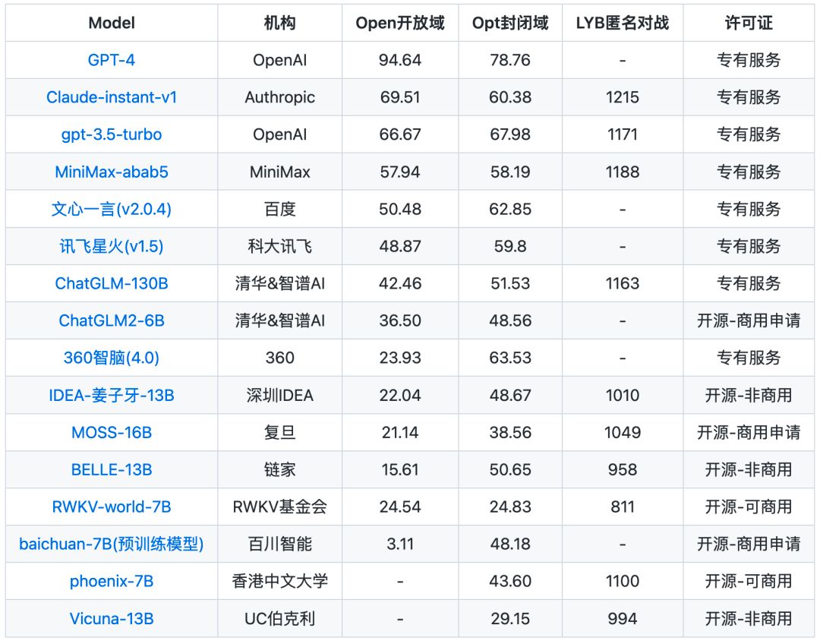Open the phoenix-7B link

pyautogui.click(x=112, y=581)
